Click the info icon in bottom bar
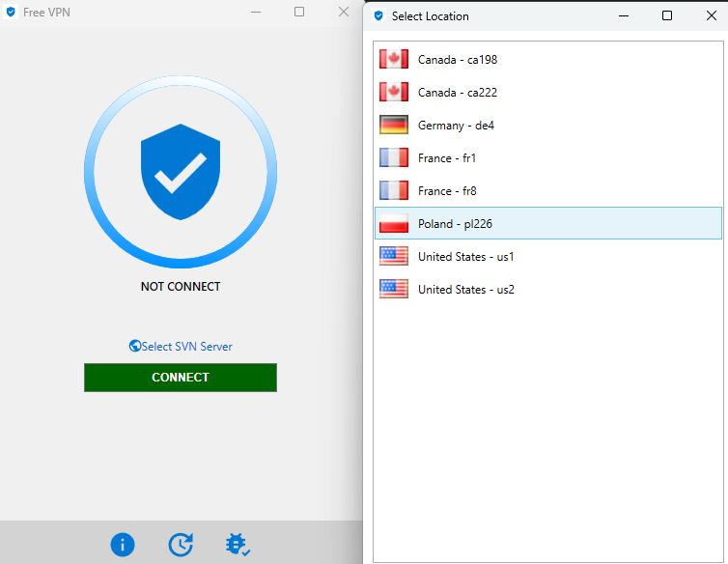This screenshot has width=728, height=564. tap(123, 545)
